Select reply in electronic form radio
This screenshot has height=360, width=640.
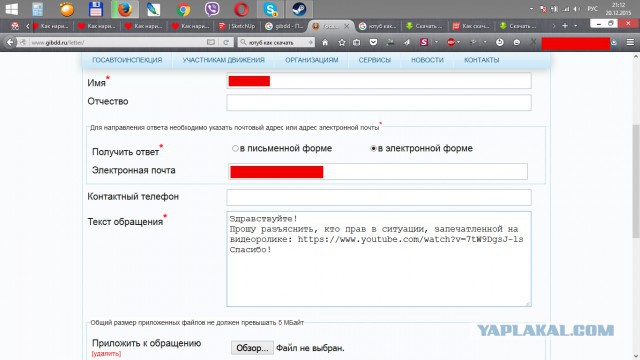pos(373,149)
